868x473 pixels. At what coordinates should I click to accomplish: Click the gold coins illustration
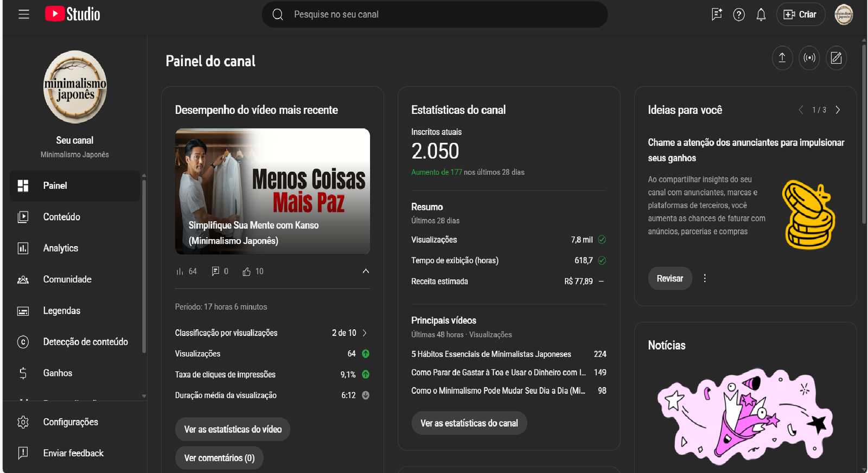pyautogui.click(x=808, y=215)
